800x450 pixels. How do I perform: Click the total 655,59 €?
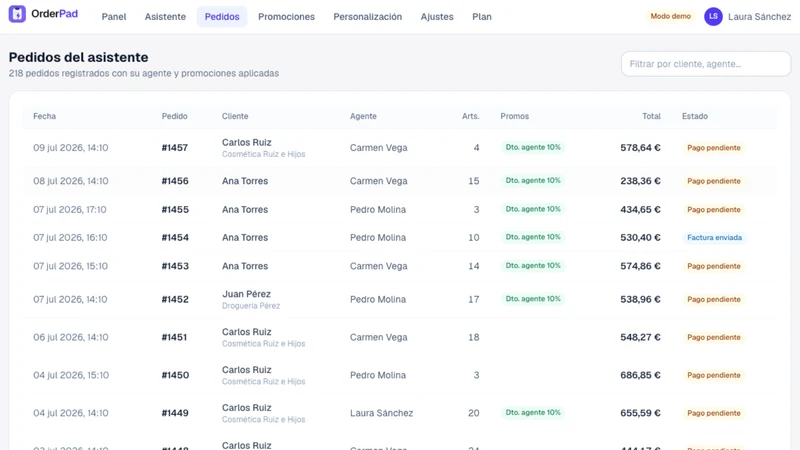click(640, 413)
